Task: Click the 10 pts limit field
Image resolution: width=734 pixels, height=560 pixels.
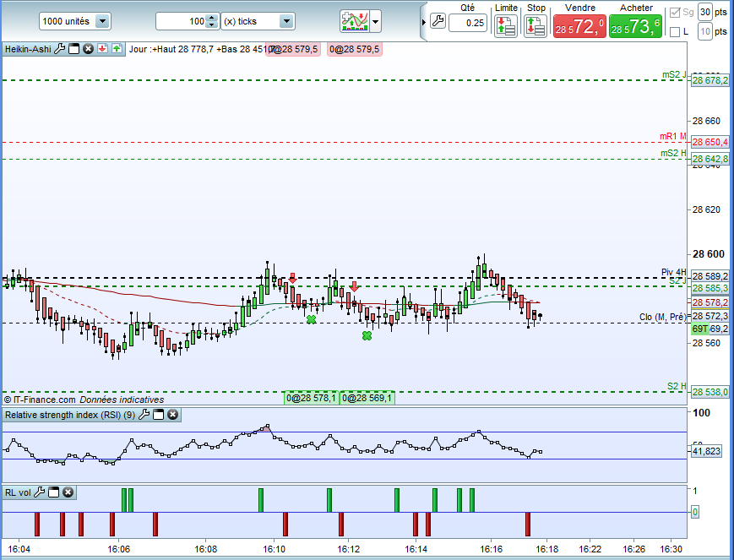Action: 705,32
